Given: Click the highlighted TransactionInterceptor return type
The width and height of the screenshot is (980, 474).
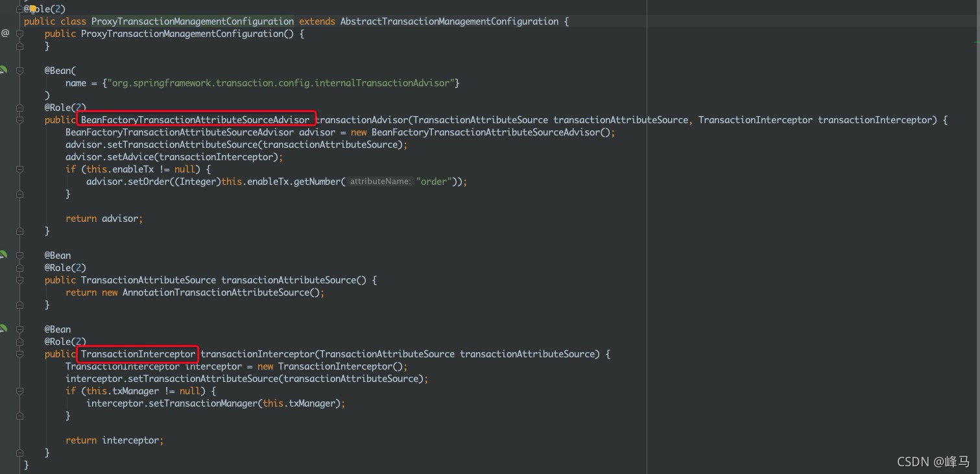Looking at the screenshot, I should [137, 354].
